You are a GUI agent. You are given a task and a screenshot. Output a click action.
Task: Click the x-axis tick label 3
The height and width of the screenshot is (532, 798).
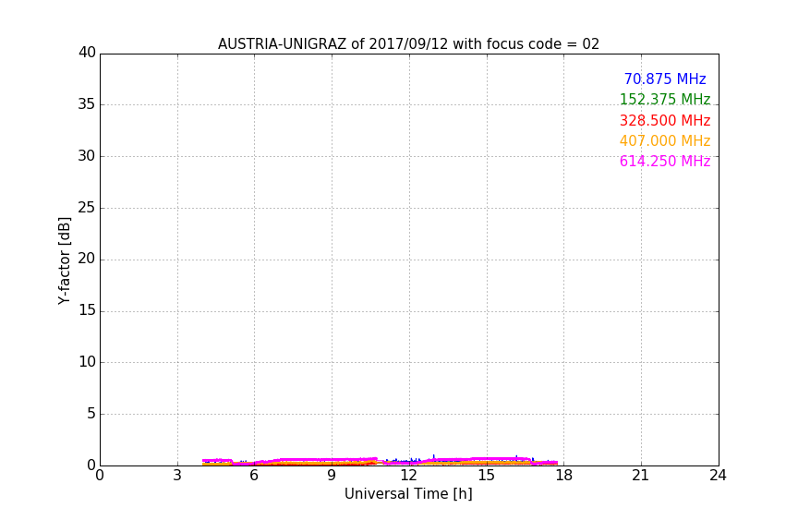click(177, 476)
